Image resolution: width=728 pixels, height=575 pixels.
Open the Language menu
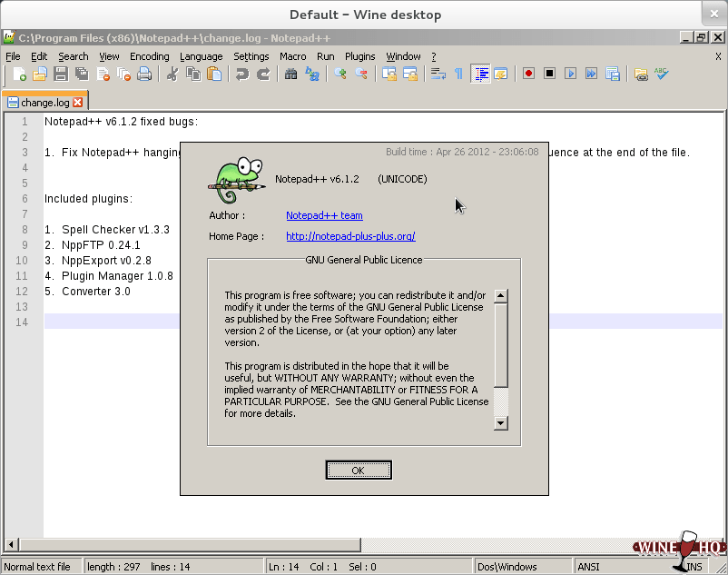[x=201, y=56]
